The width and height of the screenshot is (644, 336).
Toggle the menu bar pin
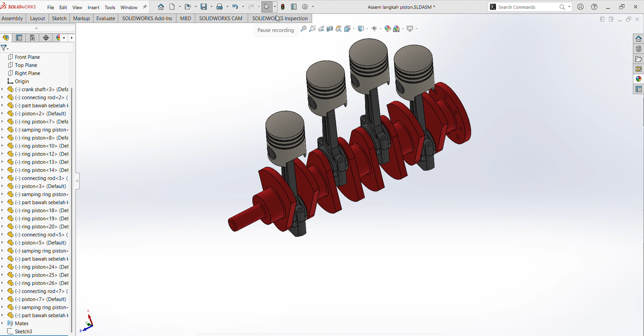pos(145,7)
